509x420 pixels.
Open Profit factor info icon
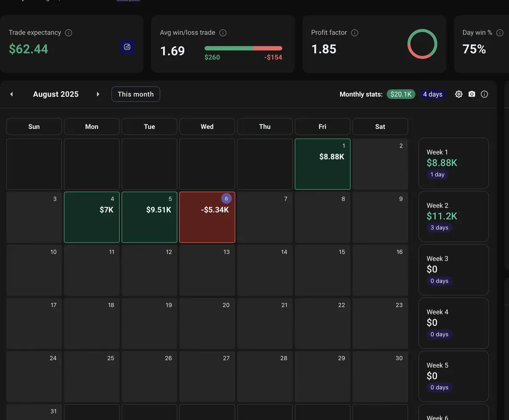click(x=355, y=33)
